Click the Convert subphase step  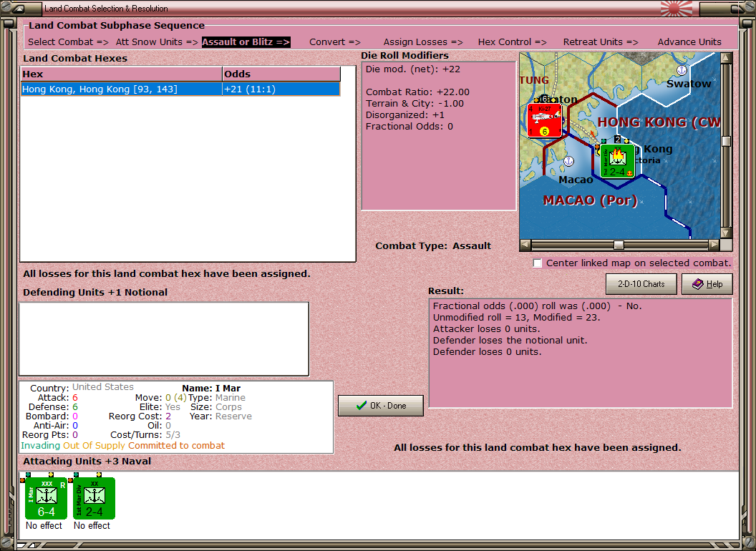point(334,42)
